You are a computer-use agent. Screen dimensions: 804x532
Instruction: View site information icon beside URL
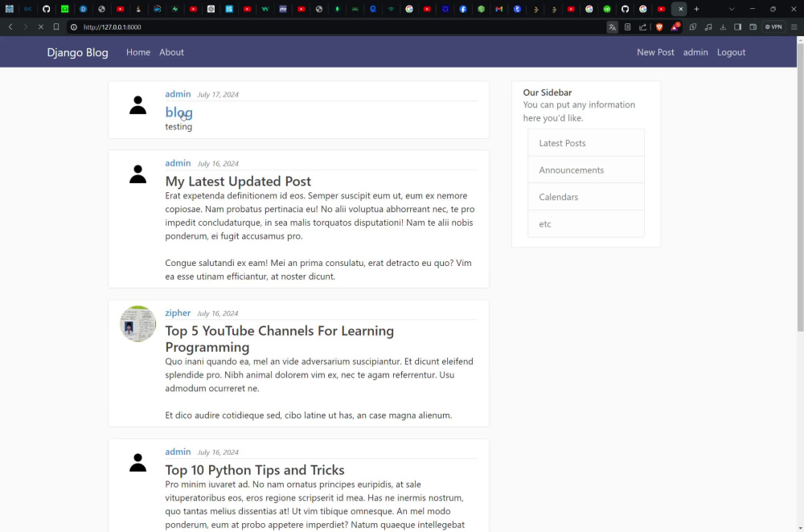click(74, 27)
